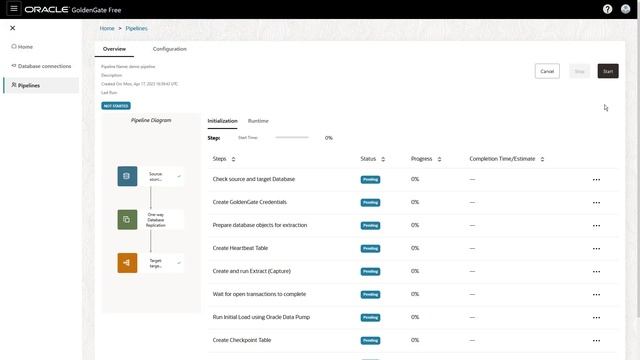Open actions menu for Create and run Extract
This screenshot has height=360, width=640.
[x=596, y=271]
